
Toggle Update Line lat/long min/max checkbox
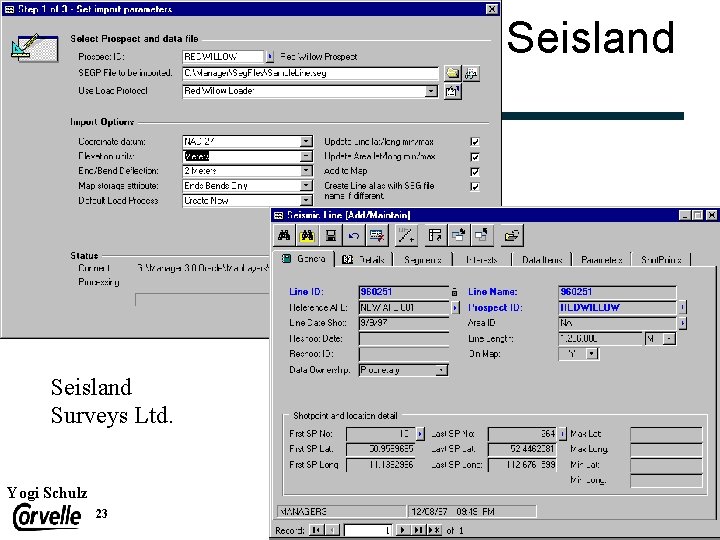[x=475, y=142]
